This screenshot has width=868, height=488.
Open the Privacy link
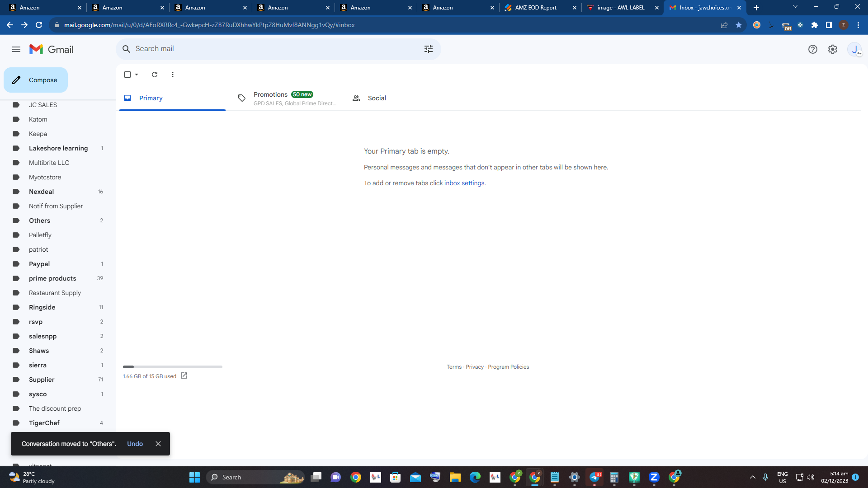[x=475, y=367]
